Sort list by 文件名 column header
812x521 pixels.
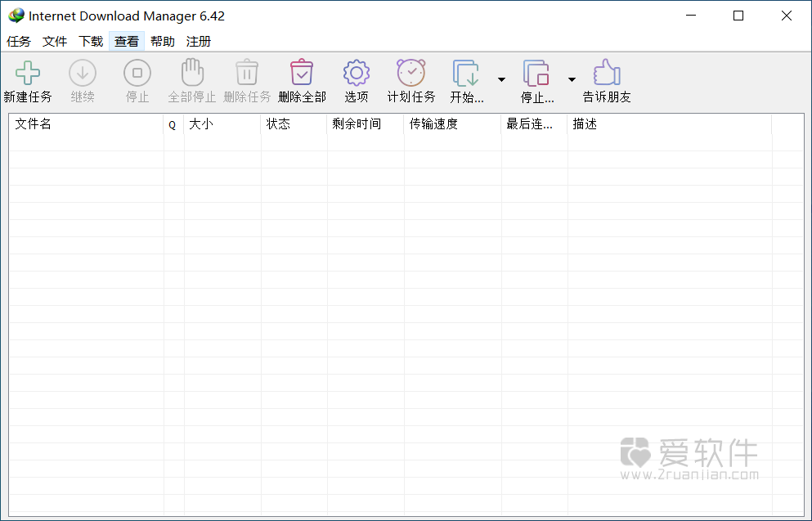(86, 124)
